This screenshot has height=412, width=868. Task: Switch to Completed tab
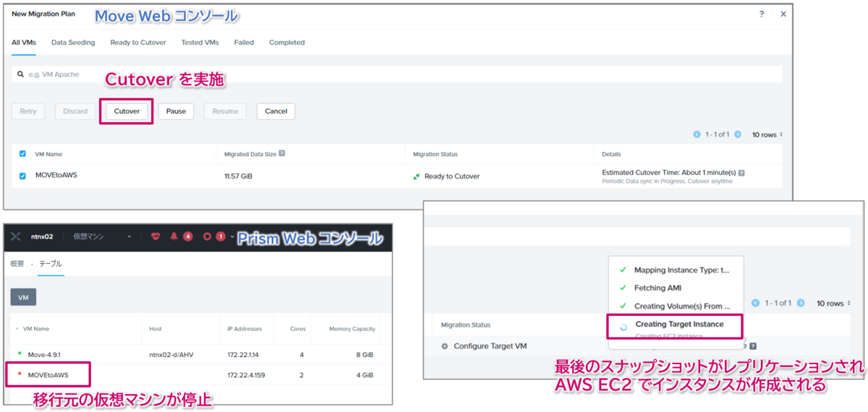(x=287, y=43)
